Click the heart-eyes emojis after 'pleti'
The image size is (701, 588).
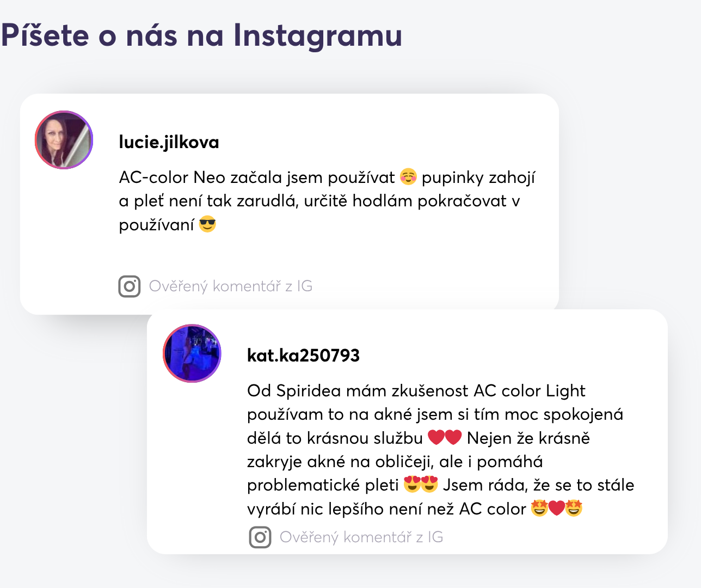(x=421, y=484)
